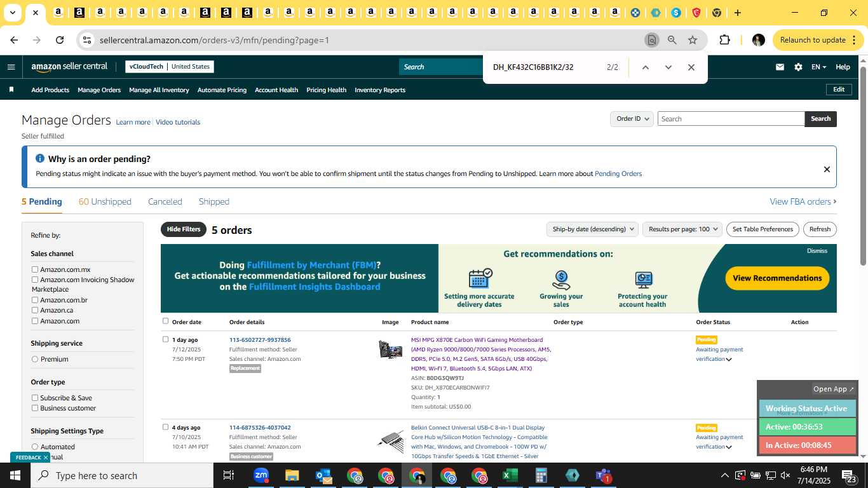Open the EN language dropdown

tap(818, 67)
